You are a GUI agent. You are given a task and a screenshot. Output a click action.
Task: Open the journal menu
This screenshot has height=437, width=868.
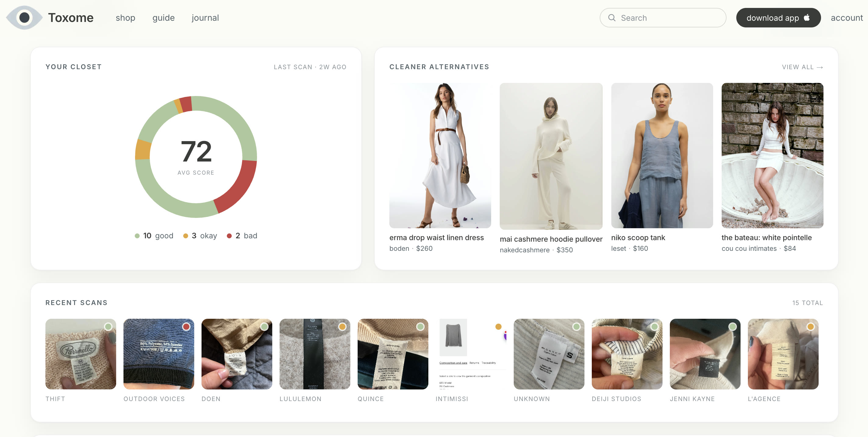(x=205, y=18)
